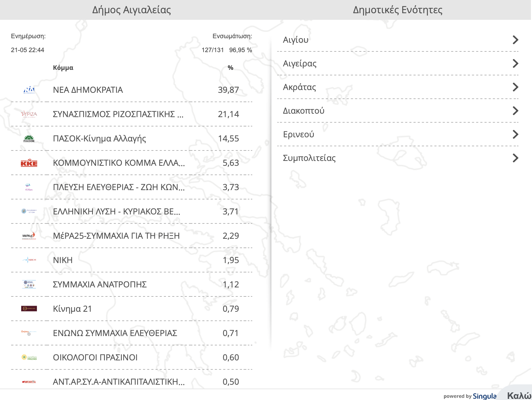Viewport: 532px width, 400px height.
Task: Open the Αιγείρας municipal unit
Action: (x=398, y=64)
